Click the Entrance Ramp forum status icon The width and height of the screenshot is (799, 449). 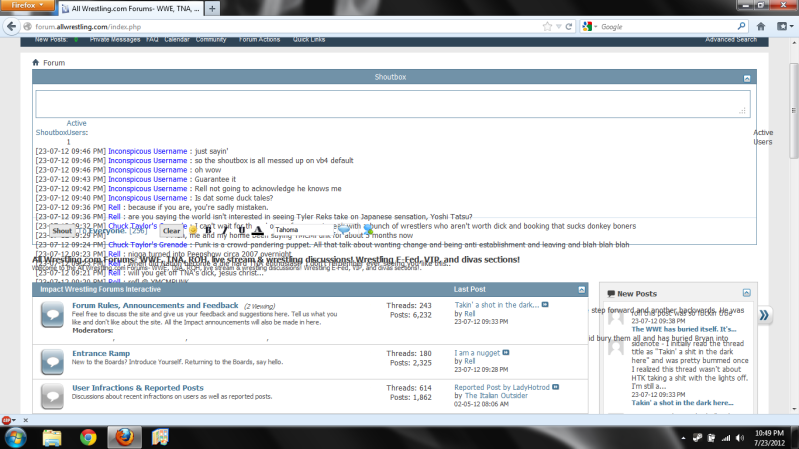tap(52, 361)
